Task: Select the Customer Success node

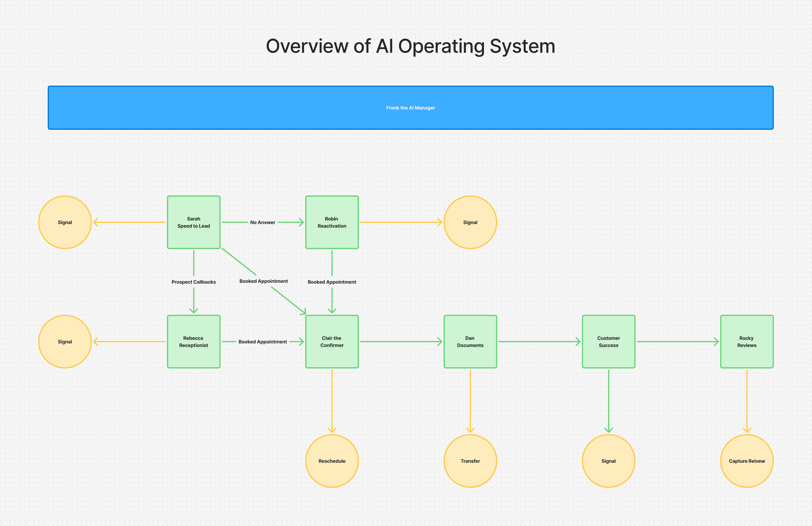Action: click(609, 342)
